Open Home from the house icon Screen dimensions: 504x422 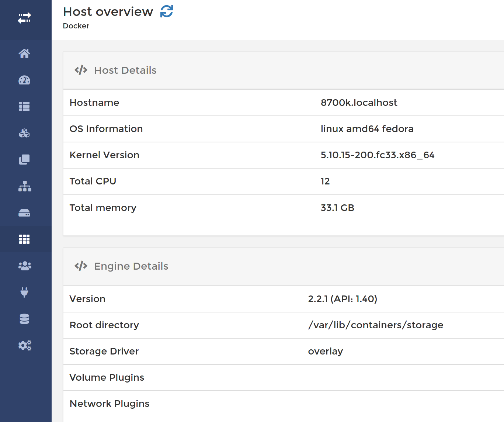(24, 53)
